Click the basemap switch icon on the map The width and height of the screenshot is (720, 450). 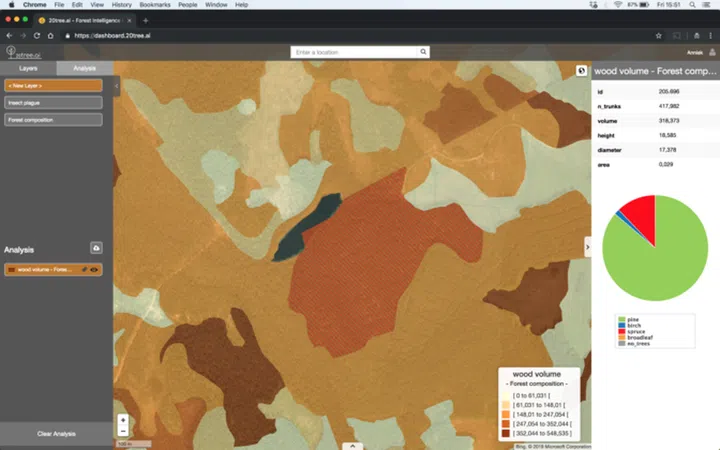click(x=581, y=71)
